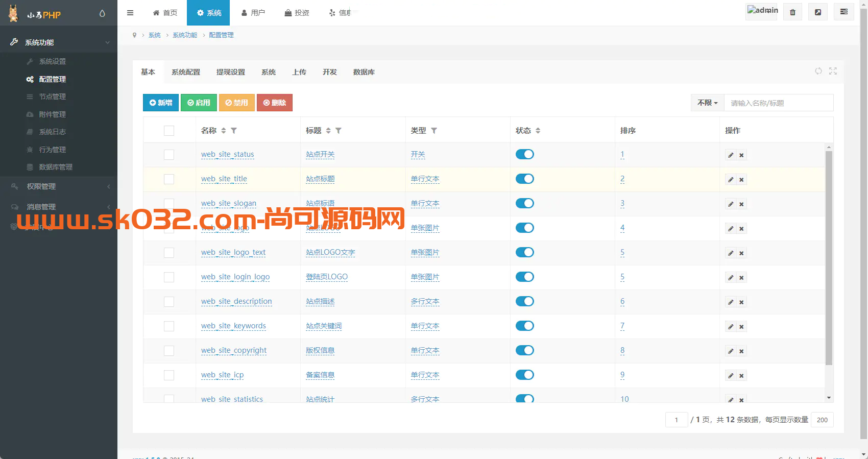Click the fullscreen icon next to the trash icon
This screenshot has height=459, width=868.
818,12
